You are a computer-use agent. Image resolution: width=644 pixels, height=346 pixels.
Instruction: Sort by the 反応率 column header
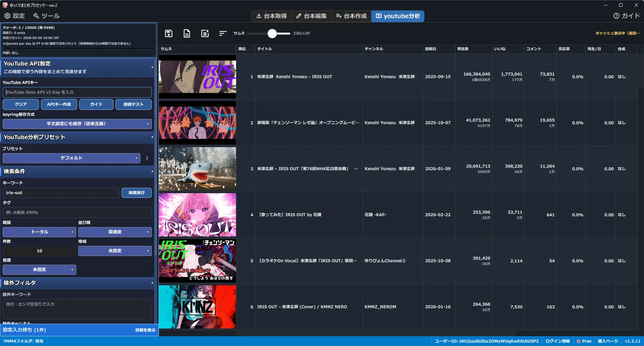(x=571, y=49)
